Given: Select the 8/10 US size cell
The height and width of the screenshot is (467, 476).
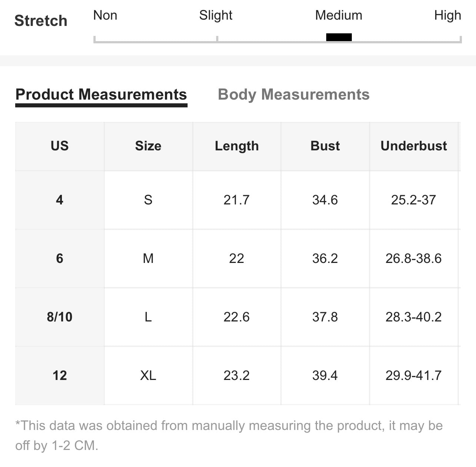Looking at the screenshot, I should (60, 317).
